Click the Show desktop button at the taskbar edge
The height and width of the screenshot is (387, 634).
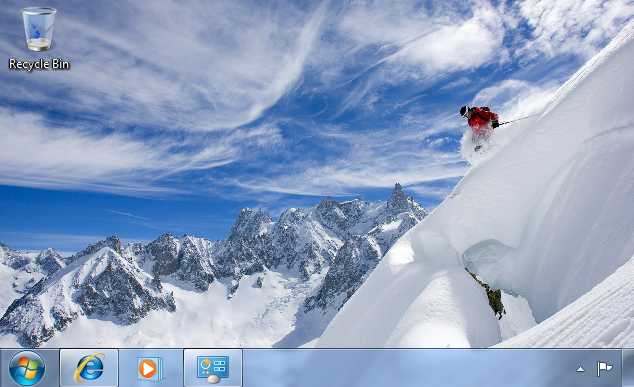[x=628, y=368]
